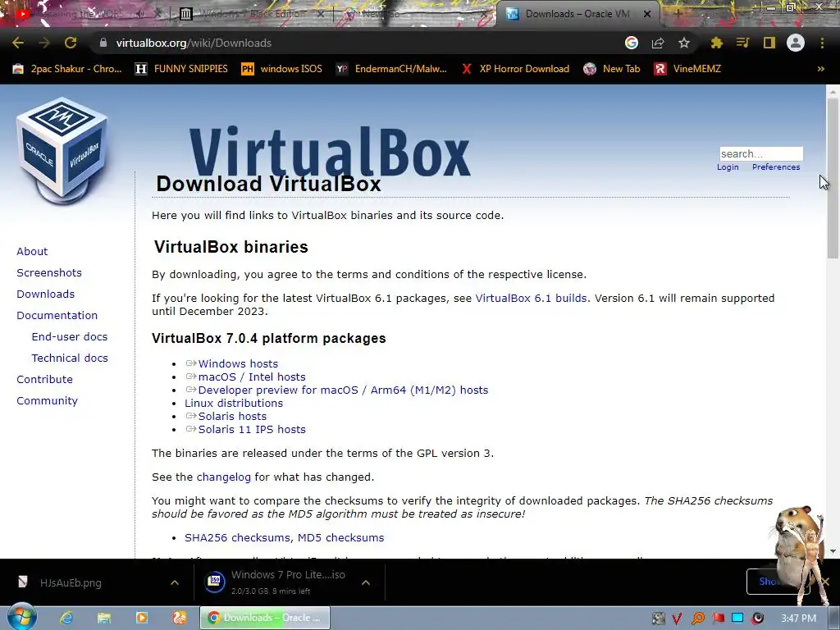This screenshot has height=630, width=840.
Task: Switch to the third New Tab tab
Action: pyautogui.click(x=415, y=14)
